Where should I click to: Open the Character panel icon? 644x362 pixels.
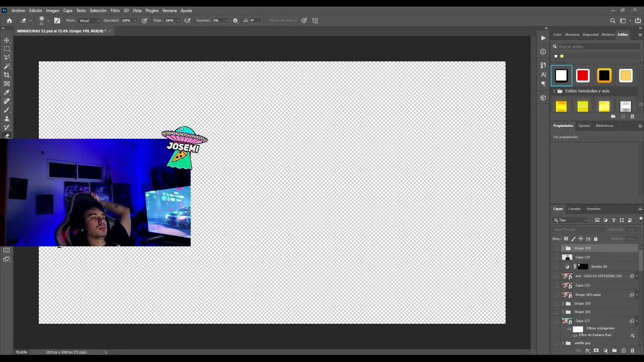click(543, 74)
